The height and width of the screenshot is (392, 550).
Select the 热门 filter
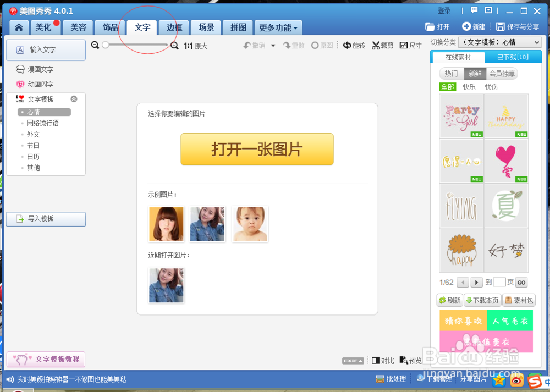[x=451, y=74]
